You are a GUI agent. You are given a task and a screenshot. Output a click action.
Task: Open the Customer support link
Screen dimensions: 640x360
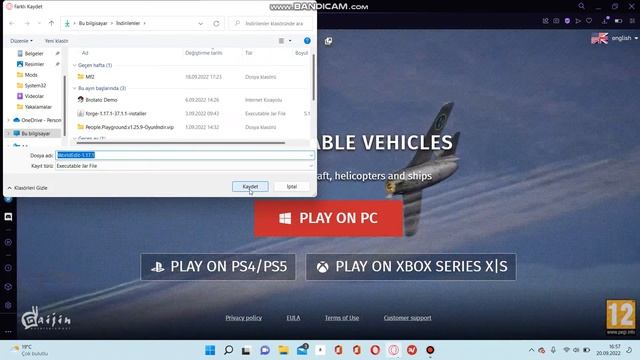(407, 318)
